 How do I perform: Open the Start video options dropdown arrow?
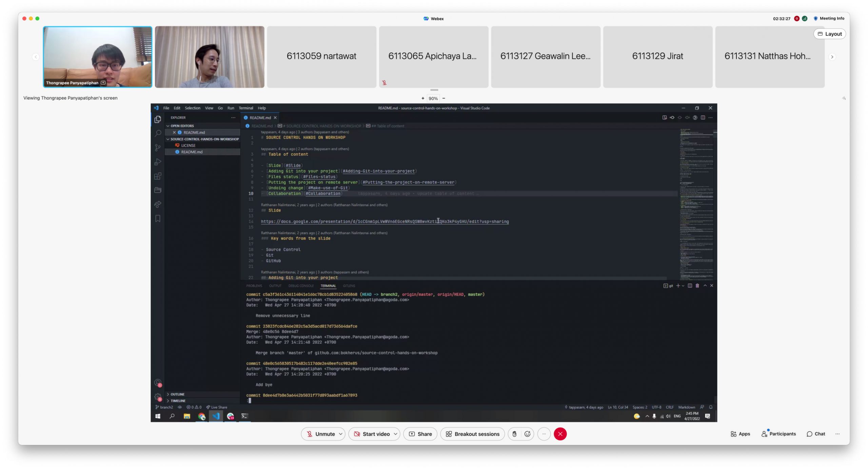click(395, 434)
